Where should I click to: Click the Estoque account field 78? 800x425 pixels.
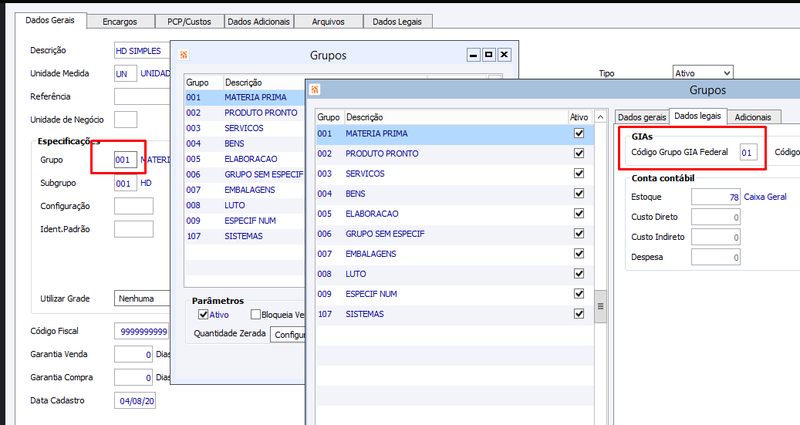point(716,197)
